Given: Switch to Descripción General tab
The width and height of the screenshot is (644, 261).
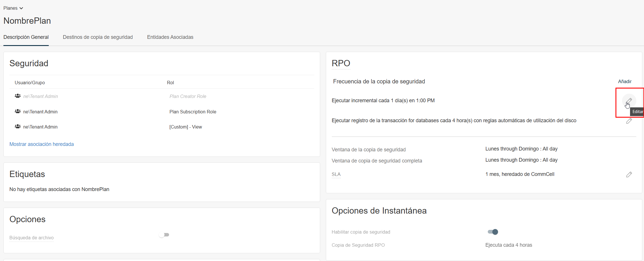Looking at the screenshot, I should tap(26, 37).
